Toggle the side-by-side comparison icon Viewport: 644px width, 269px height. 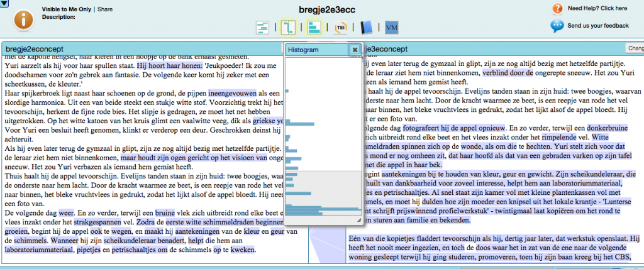[x=289, y=28]
